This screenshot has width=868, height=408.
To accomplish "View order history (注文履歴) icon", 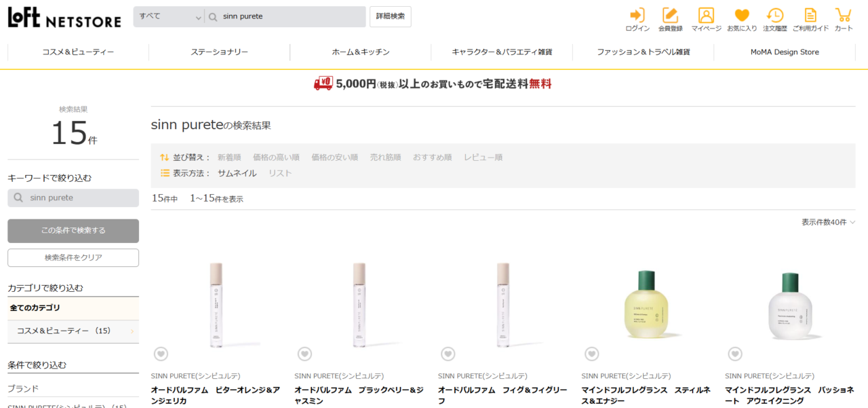I will coord(774,19).
